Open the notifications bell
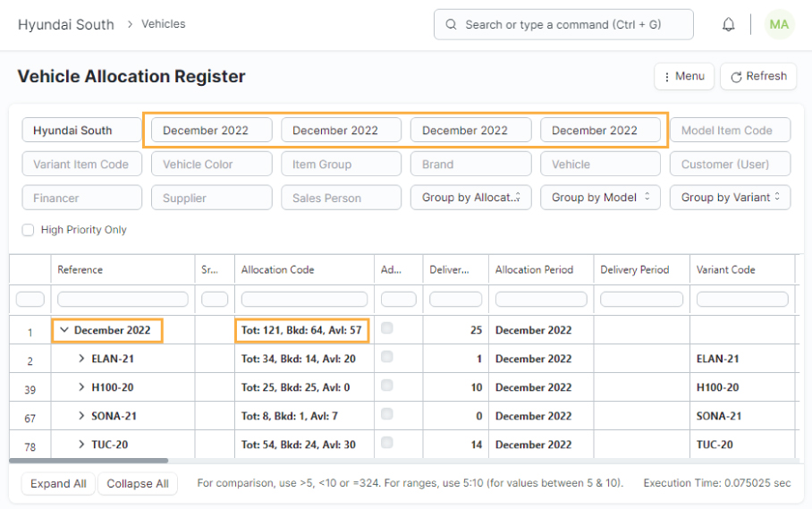This screenshot has width=812, height=509. (728, 24)
